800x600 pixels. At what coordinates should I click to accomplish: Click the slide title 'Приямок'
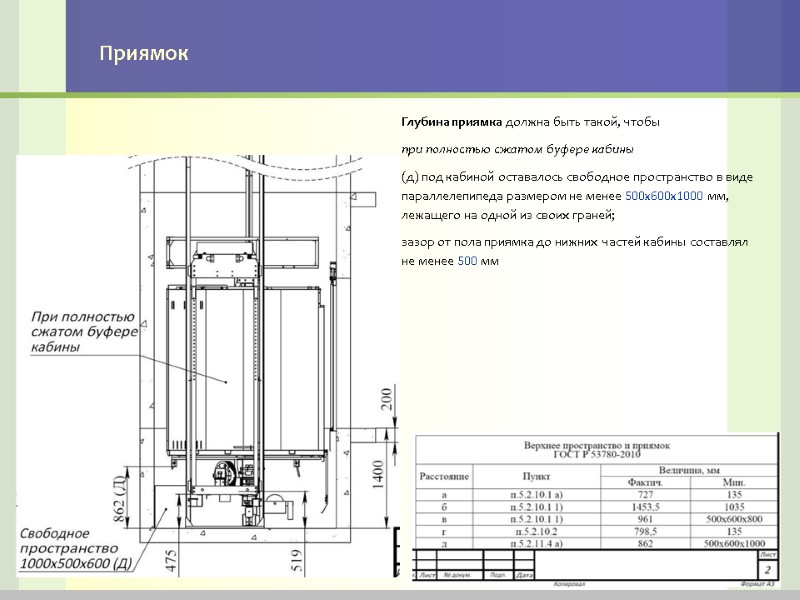click(143, 53)
